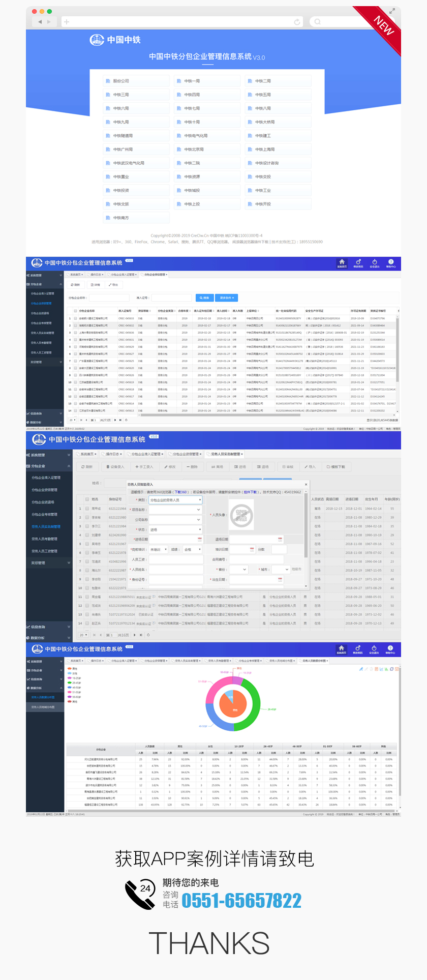
Task: Open the page-size 20 dropdown under the 资信管理 list
Action: 73,420
